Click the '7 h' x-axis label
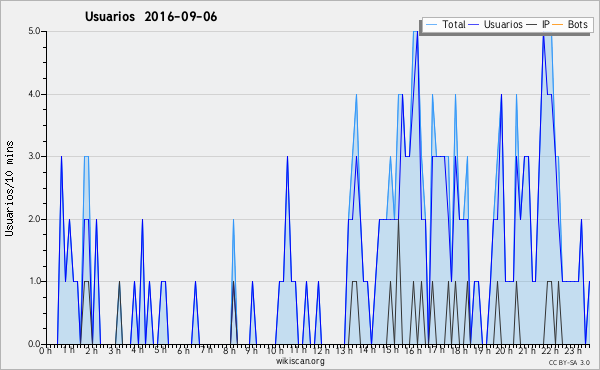The width and height of the screenshot is (600, 370). tap(206, 350)
